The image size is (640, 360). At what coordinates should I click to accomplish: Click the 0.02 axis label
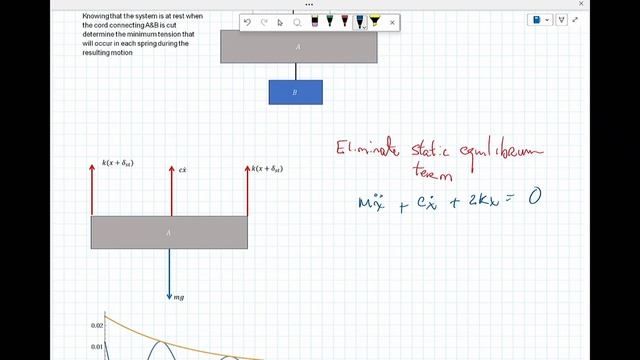pos(97,325)
